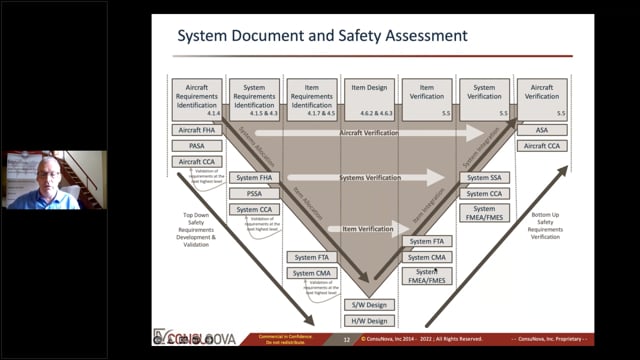Click the 'System SSA' box

coord(484,178)
